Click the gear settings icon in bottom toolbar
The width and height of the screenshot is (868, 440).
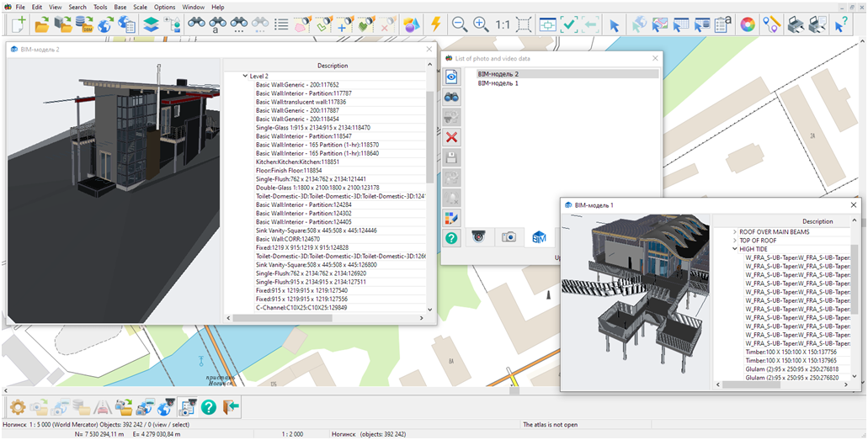[x=16, y=407]
